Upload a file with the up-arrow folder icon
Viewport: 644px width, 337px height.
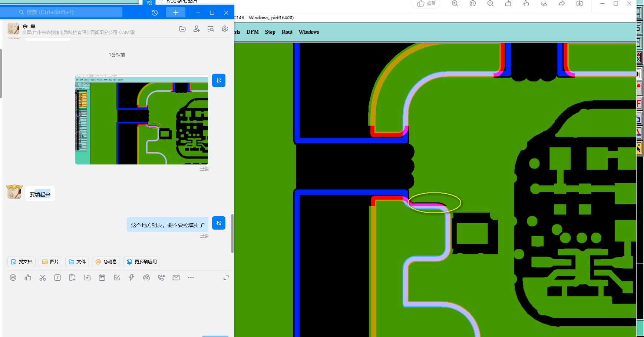(x=87, y=278)
